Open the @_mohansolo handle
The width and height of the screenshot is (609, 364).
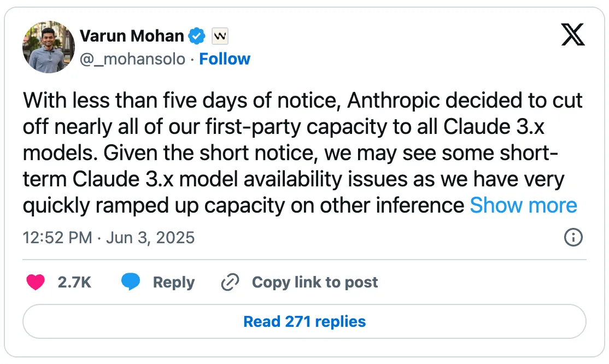130,59
